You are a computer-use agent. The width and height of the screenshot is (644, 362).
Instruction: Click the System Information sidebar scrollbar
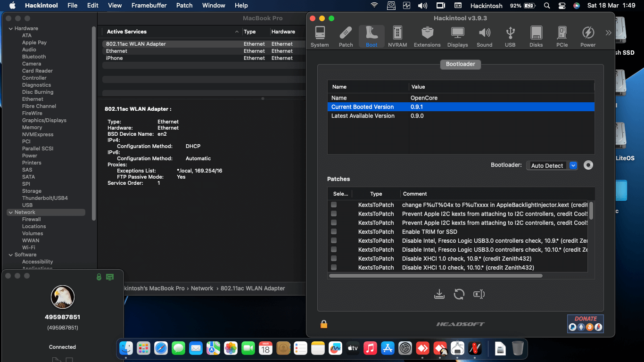[94, 123]
